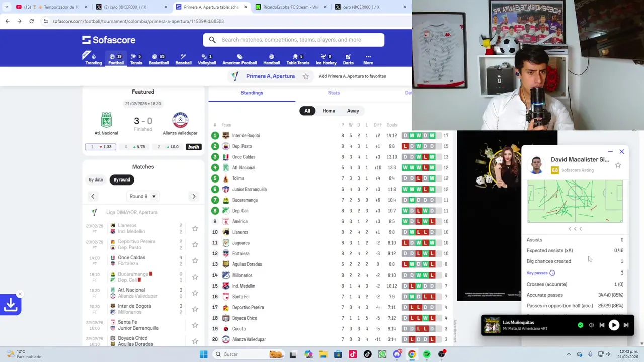Viewport: 644px width, 362px height.
Task: Star the Atl. Nacional vs Alianza Valledupar match
Action: [x=195, y=293]
